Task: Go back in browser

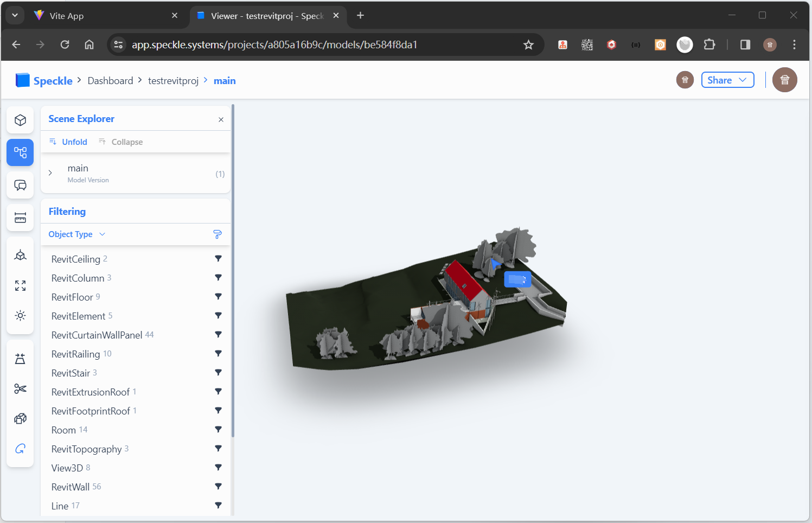Action: click(x=16, y=44)
